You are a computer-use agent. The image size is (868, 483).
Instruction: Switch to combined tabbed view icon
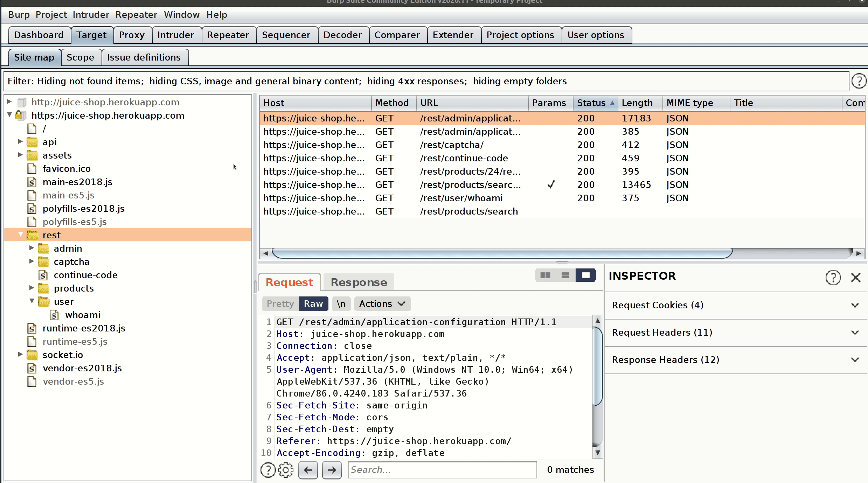(x=586, y=275)
